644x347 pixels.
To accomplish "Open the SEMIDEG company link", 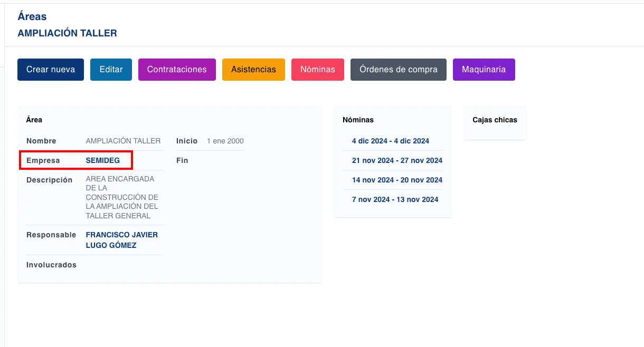I will 103,160.
